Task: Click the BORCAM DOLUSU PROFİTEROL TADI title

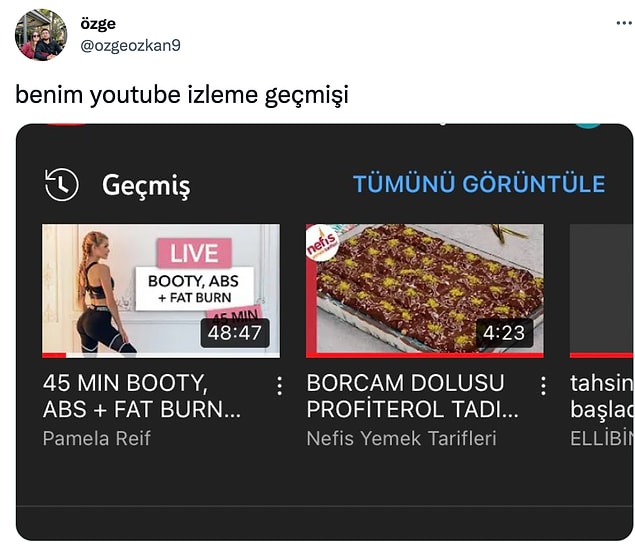Action: click(x=412, y=396)
